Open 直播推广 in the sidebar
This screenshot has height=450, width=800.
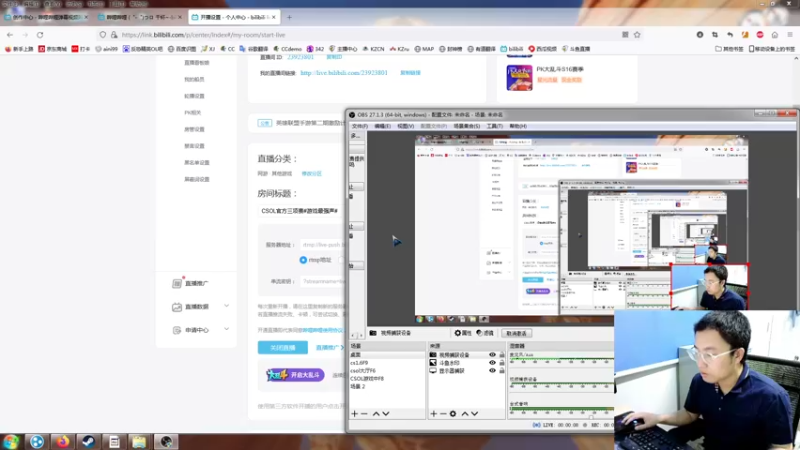(x=191, y=283)
